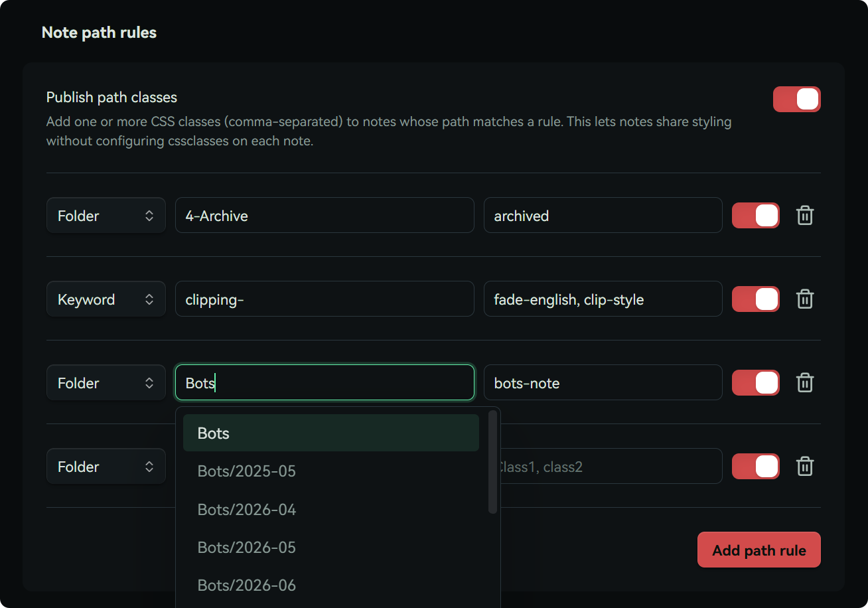This screenshot has width=868, height=608.
Task: Open type dropdown for 4-Archive rule
Action: click(106, 216)
